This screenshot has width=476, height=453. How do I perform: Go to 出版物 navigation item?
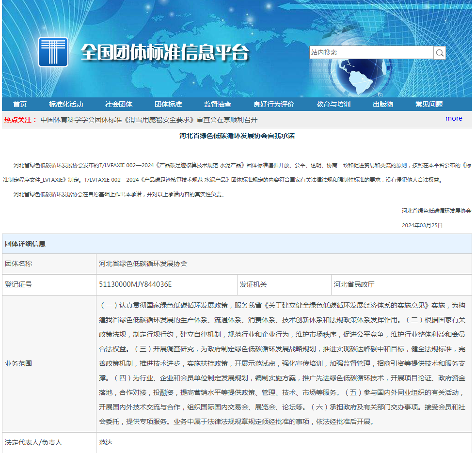coord(383,104)
